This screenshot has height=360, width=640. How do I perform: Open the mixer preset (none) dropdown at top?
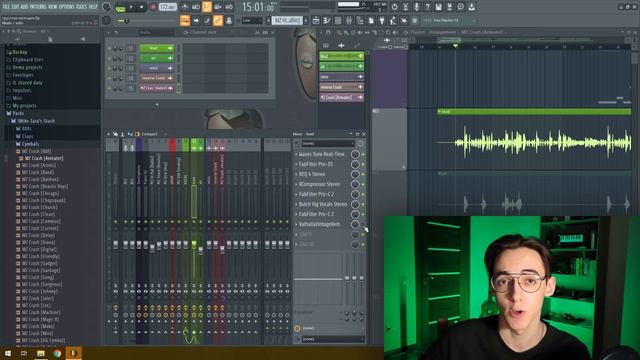(328, 144)
